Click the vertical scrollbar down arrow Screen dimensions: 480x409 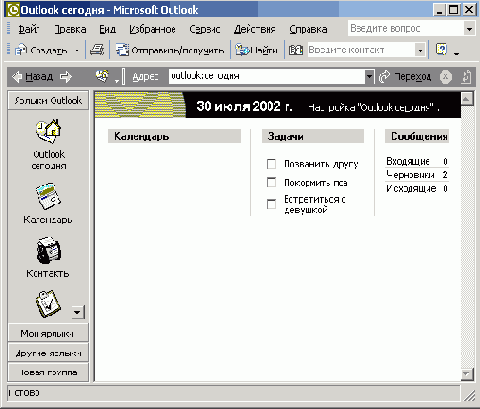pos(467,374)
